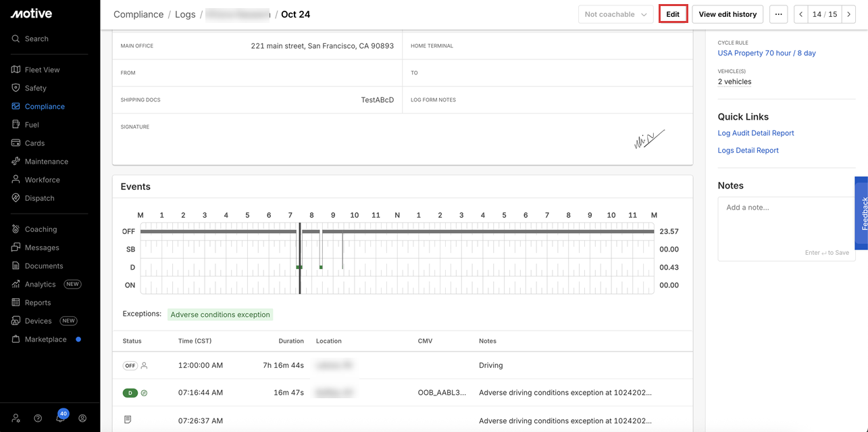Expand the Not coachable dropdown

click(x=615, y=14)
